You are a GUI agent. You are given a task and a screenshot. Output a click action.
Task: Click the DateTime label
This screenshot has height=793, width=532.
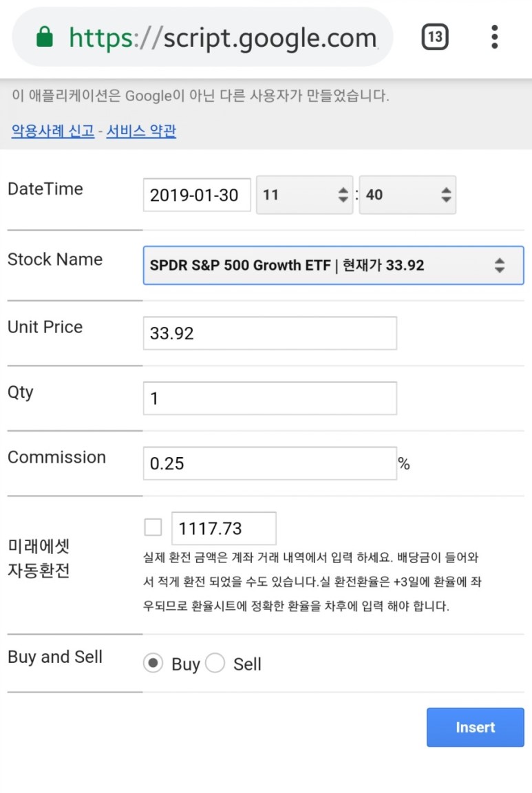[x=45, y=189]
